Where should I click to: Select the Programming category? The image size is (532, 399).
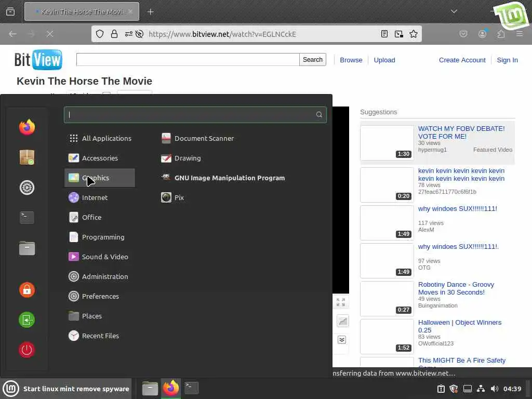[100, 237]
